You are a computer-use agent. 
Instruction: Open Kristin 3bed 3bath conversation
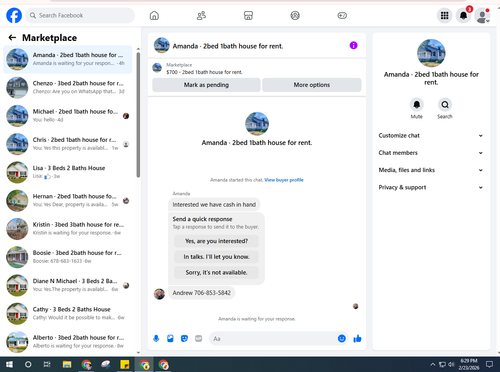pyautogui.click(x=68, y=229)
